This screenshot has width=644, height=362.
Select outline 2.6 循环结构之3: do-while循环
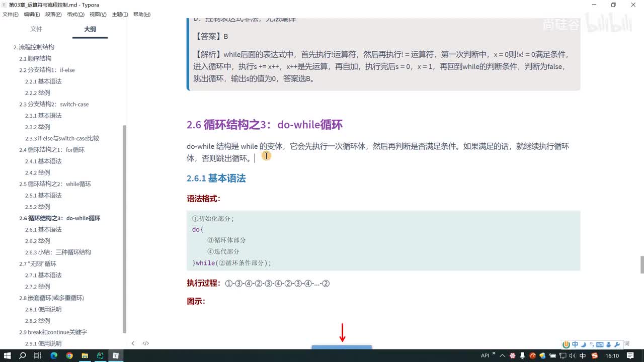point(60,218)
